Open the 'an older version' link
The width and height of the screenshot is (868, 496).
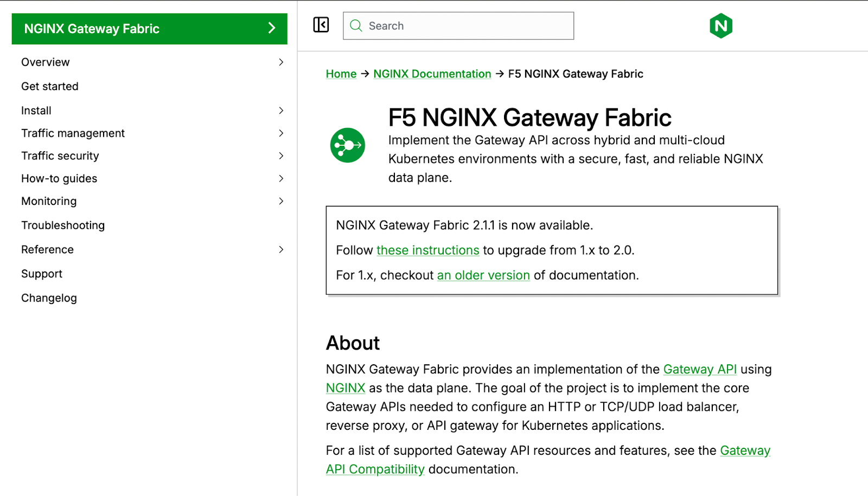483,275
